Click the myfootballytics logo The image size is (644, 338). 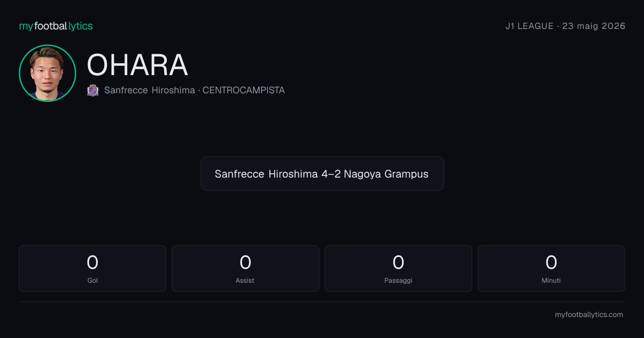[56, 26]
